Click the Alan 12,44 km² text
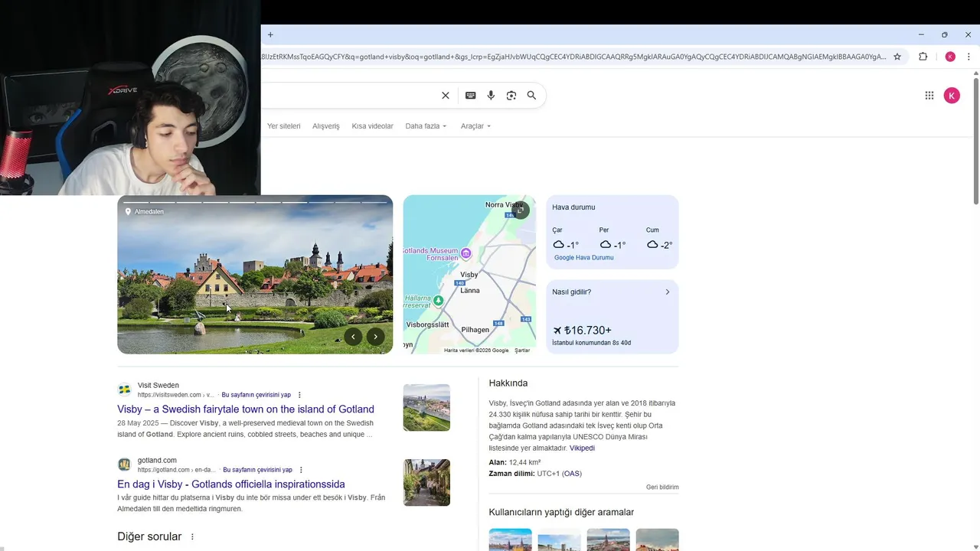This screenshot has width=980, height=551. pos(514,462)
